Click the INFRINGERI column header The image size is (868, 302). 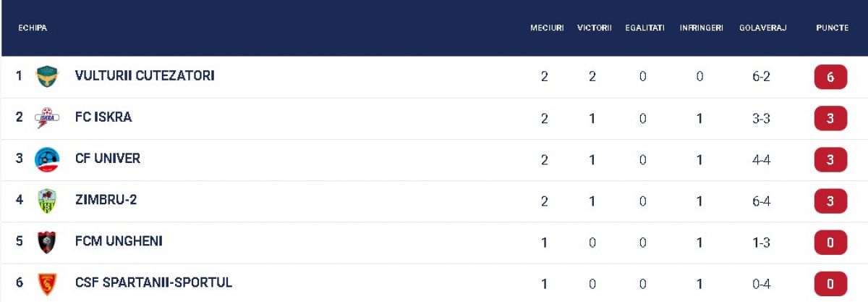coord(702,28)
